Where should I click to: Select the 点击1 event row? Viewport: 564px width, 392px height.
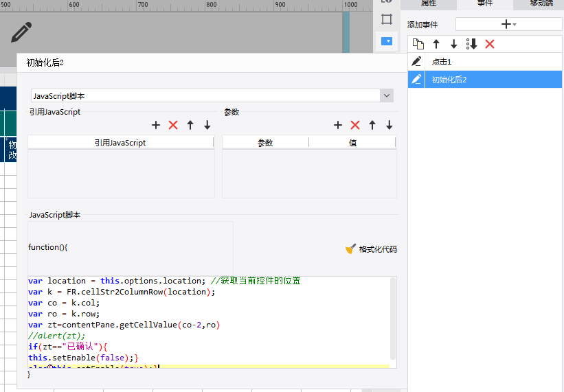click(485, 61)
